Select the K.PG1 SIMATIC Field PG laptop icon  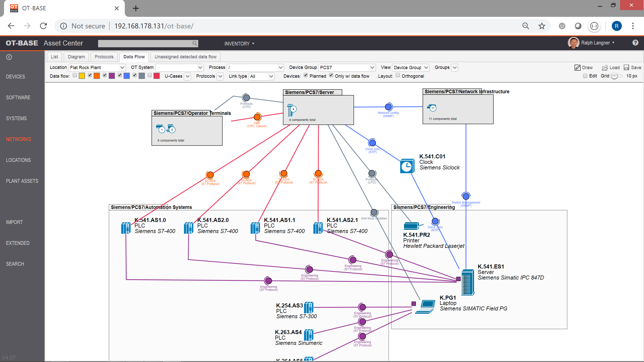point(426,307)
